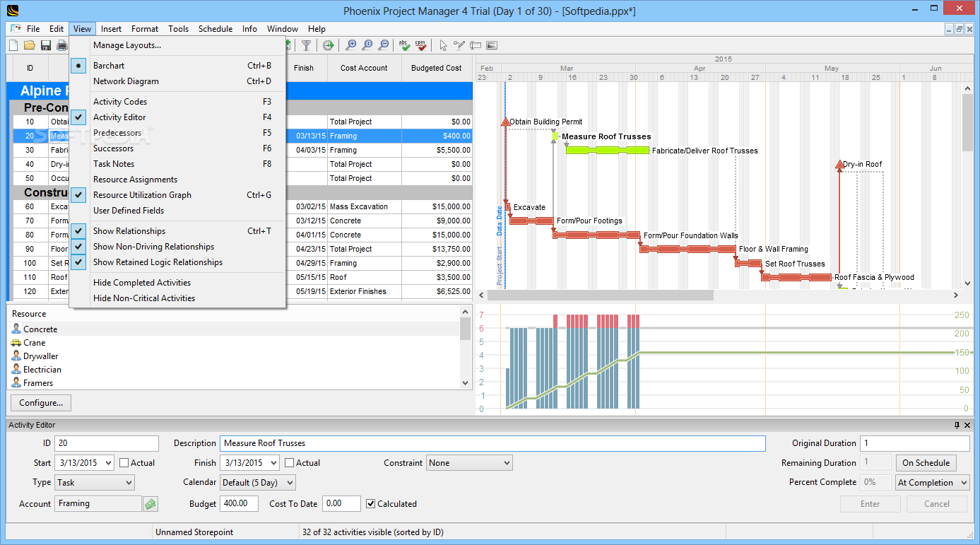
Task: Click the Zoom In magnifier icon
Action: [x=351, y=45]
